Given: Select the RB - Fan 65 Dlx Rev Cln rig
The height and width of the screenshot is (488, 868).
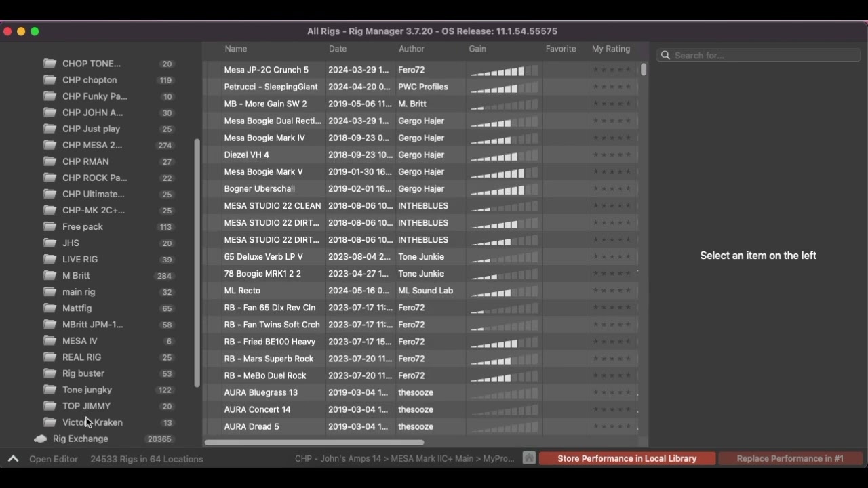Looking at the screenshot, I should click(270, 308).
